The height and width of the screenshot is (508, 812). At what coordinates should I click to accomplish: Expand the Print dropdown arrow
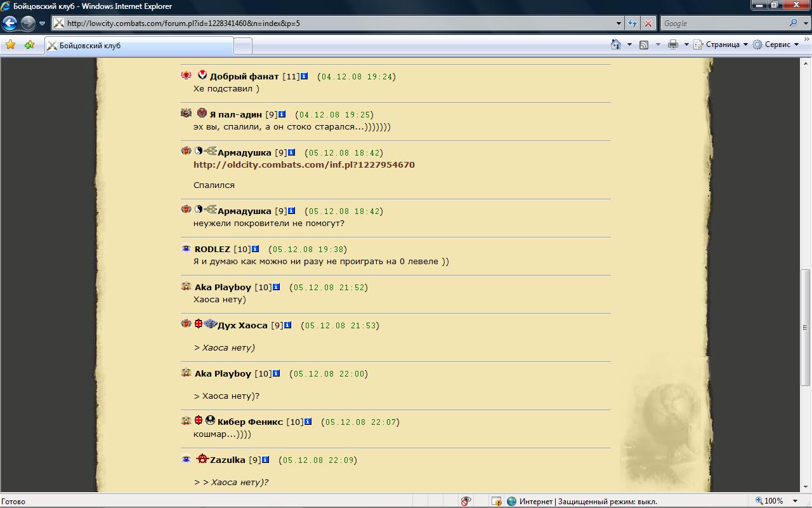686,44
